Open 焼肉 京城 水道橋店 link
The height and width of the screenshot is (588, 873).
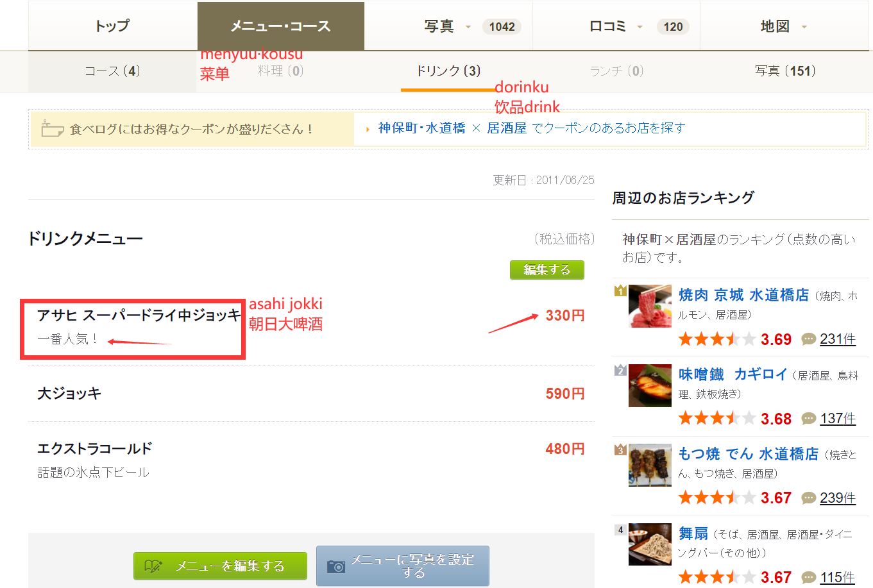point(744,295)
